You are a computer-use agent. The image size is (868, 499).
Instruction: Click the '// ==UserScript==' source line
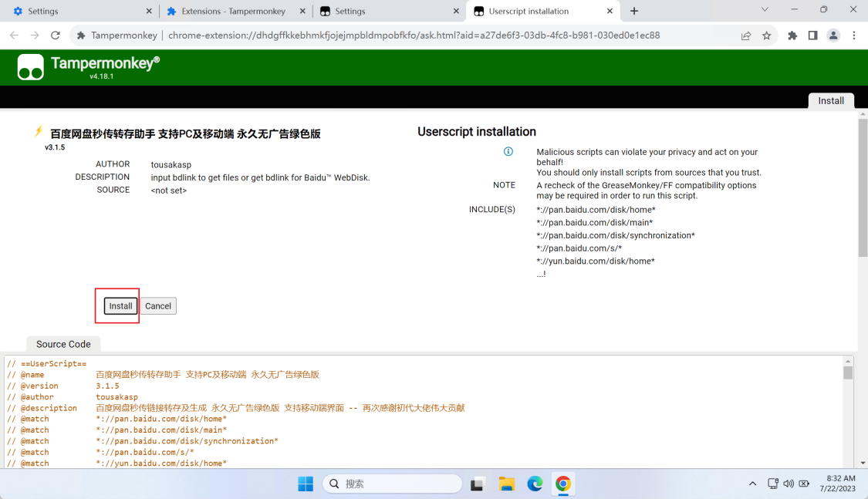click(47, 363)
